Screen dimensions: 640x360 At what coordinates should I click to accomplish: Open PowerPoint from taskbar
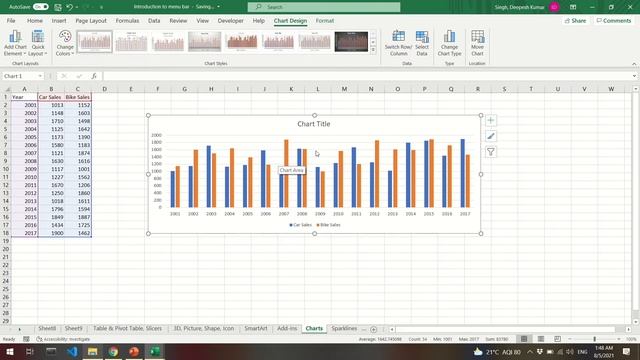(134, 351)
